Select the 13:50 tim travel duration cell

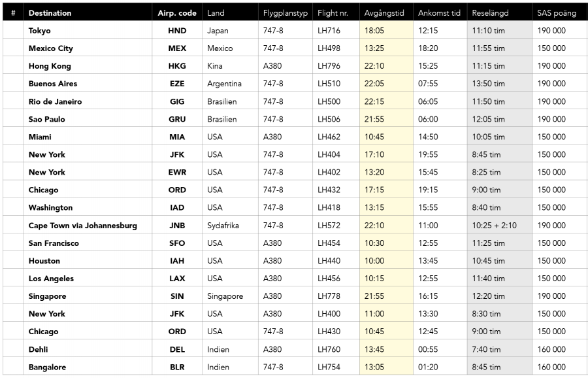click(489, 84)
